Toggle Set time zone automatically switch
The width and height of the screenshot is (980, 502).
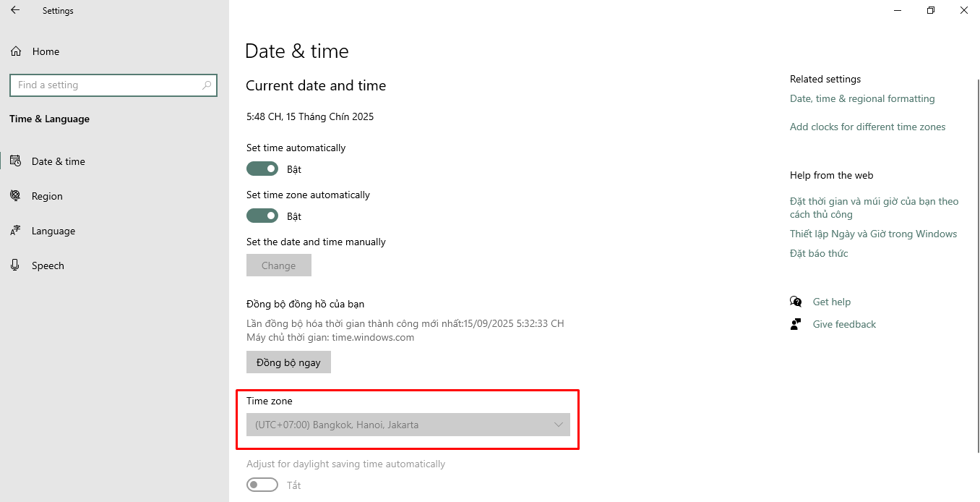coord(262,216)
